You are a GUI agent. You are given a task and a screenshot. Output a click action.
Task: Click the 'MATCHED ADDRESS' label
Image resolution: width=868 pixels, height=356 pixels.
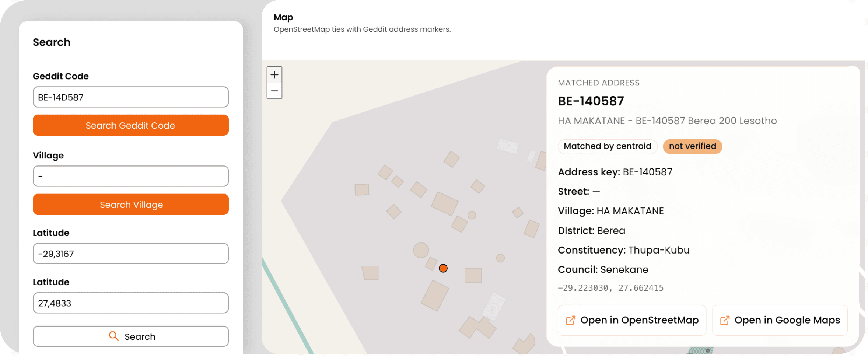coord(599,83)
